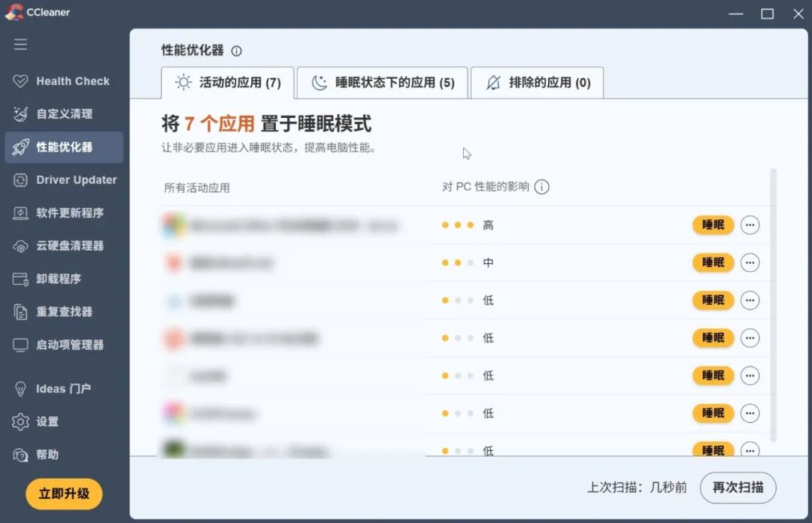Screen dimensions: 812x523
Task: Open the ellipsis menu on the third app row
Action: 750,301
